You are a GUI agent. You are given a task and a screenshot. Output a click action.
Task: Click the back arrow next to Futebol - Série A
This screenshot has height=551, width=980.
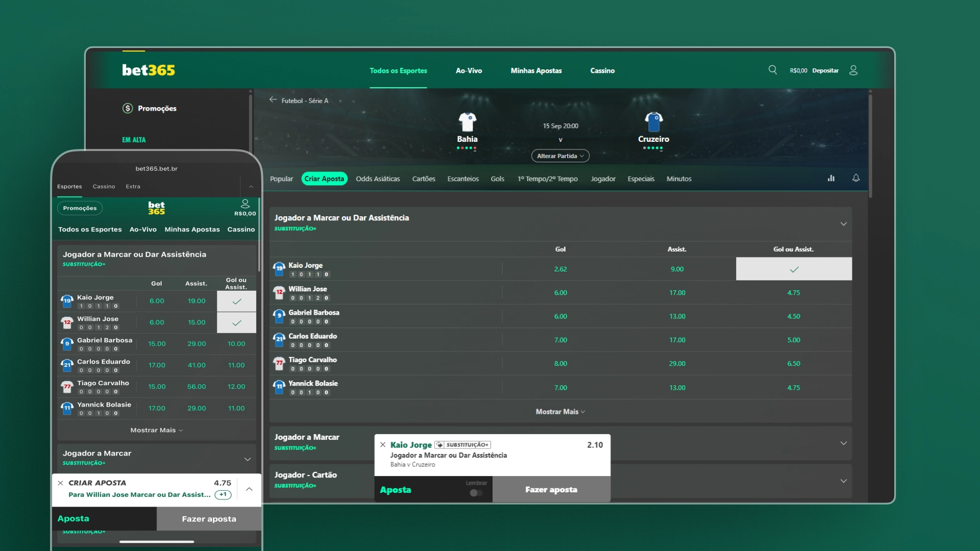click(273, 100)
